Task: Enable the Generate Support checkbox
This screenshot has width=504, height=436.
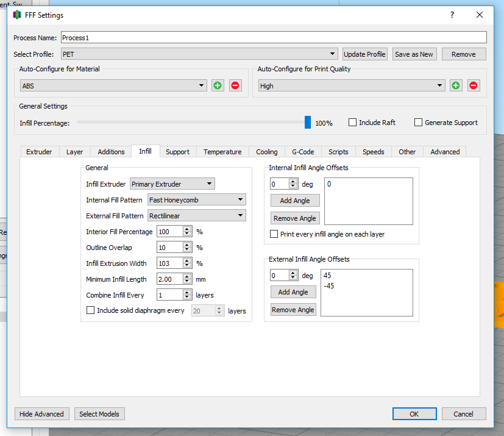Action: [418, 123]
